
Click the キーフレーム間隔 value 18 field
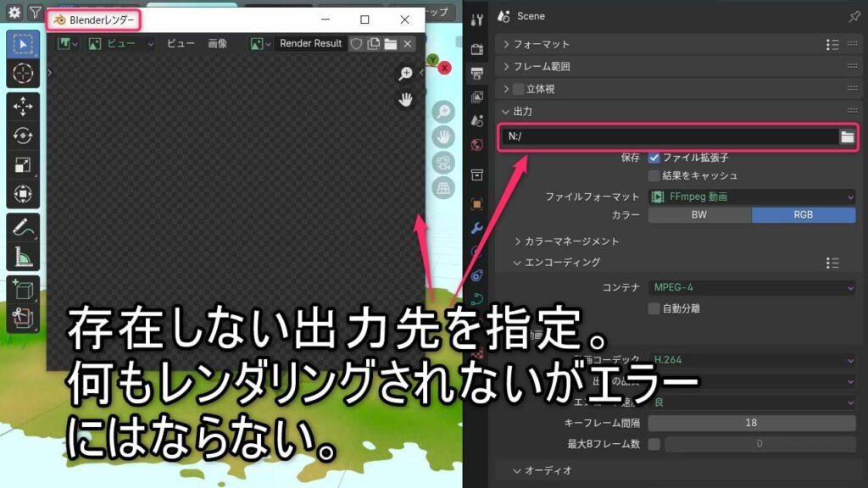coord(752,424)
